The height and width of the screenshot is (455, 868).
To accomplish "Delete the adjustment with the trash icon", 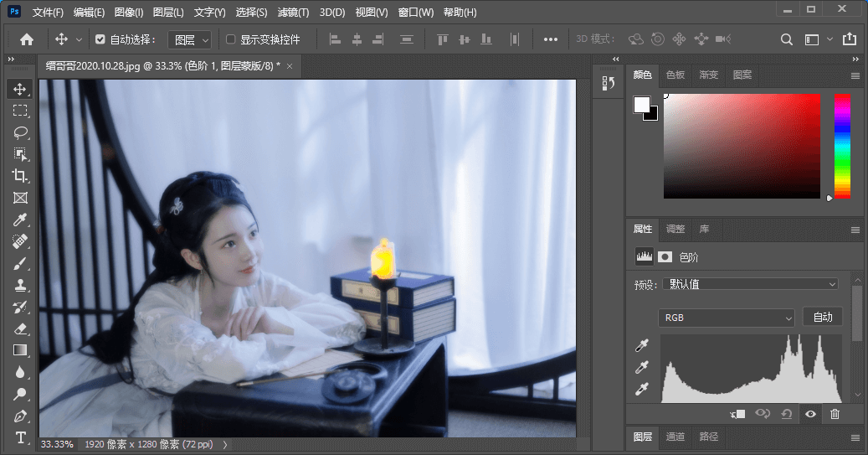I will [x=835, y=413].
